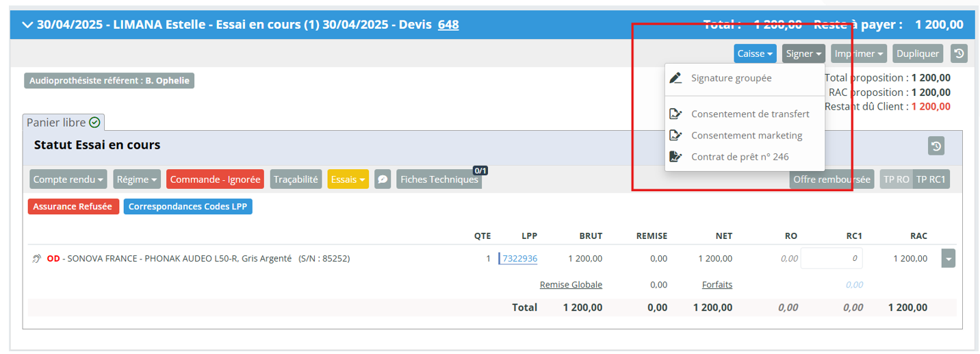Open Compte rendu dropdown
980x354 pixels.
(68, 179)
